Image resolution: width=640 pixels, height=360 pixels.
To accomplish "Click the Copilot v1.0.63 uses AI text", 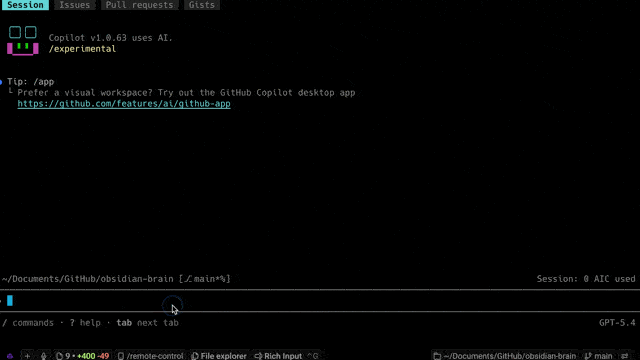I will [x=111, y=38].
